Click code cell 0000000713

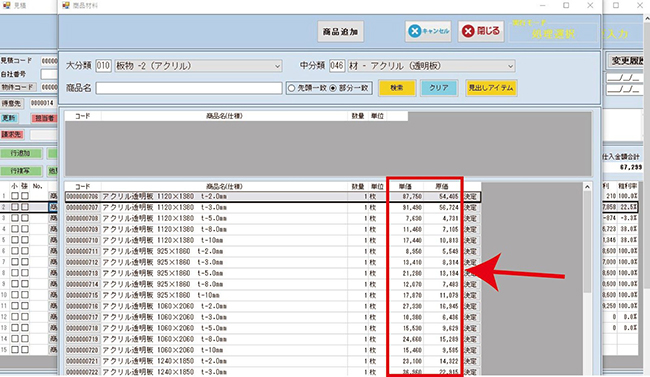[82, 273]
